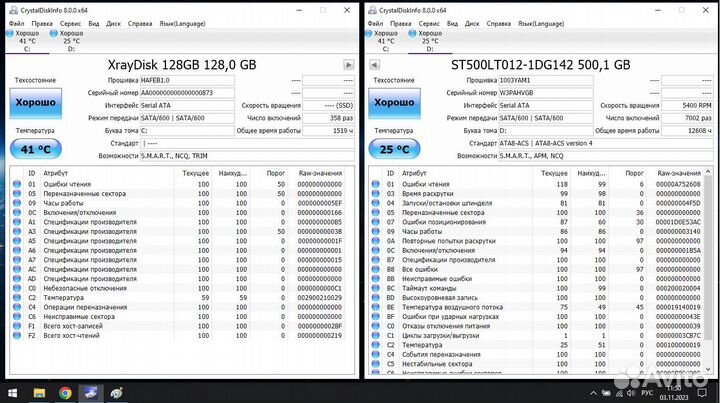Select Таймаут команды row
The height and width of the screenshot is (403, 720).
[537, 288]
